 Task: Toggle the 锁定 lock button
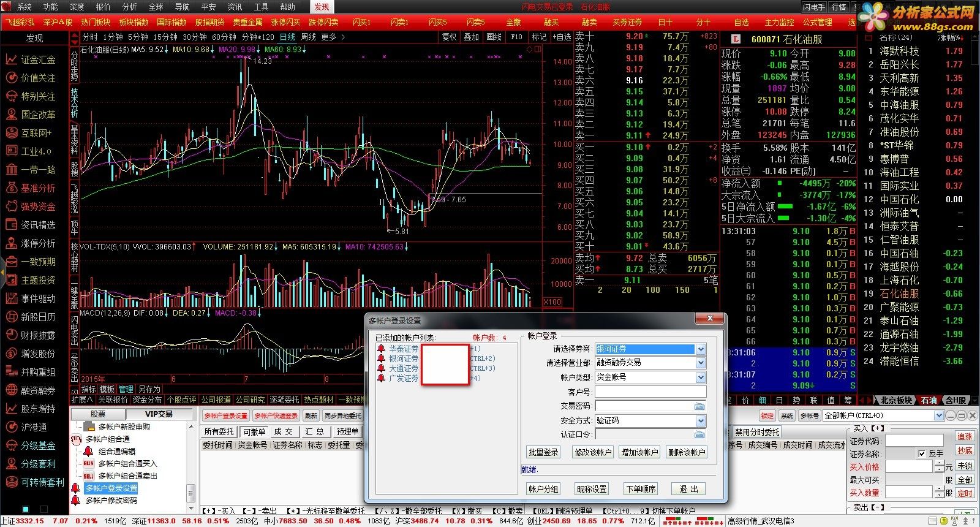[x=767, y=415]
